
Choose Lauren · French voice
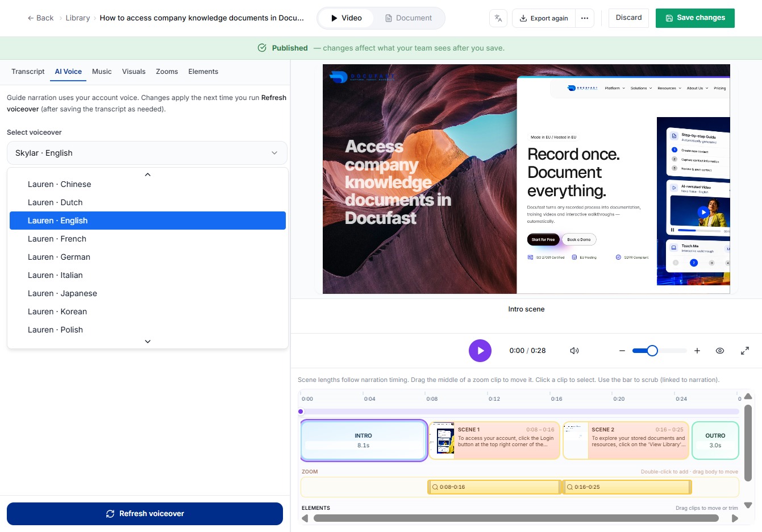148,239
